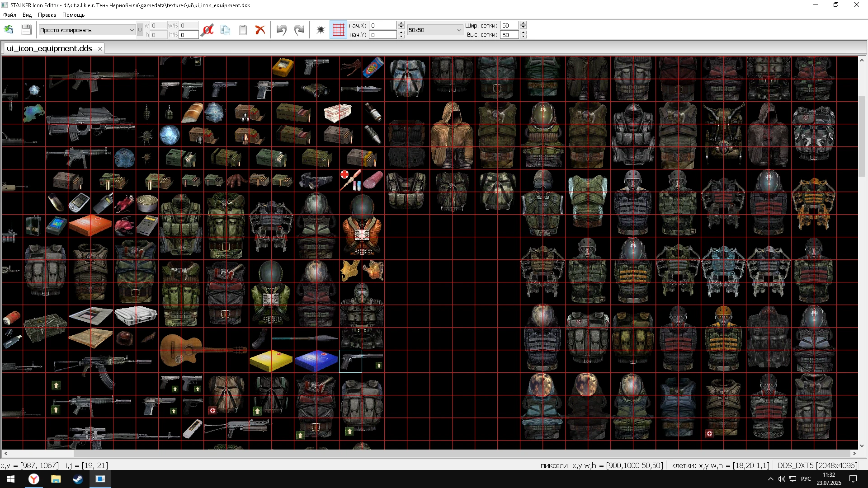Toggle the U lock button beside w/h fields
The image size is (868, 488).
(x=140, y=30)
